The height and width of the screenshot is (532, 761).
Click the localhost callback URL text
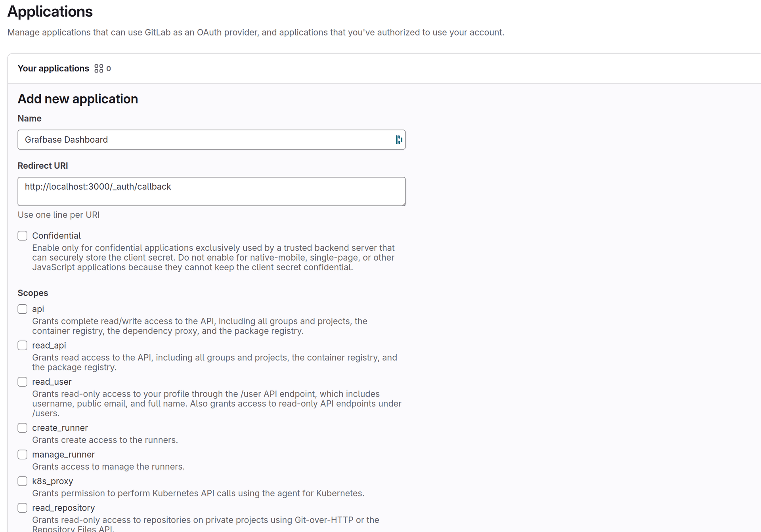(98, 187)
